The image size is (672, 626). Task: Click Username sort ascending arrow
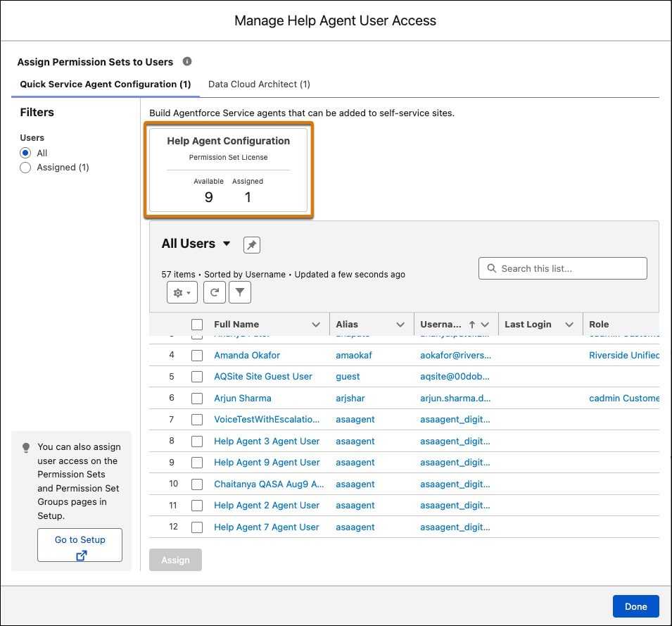pos(472,325)
